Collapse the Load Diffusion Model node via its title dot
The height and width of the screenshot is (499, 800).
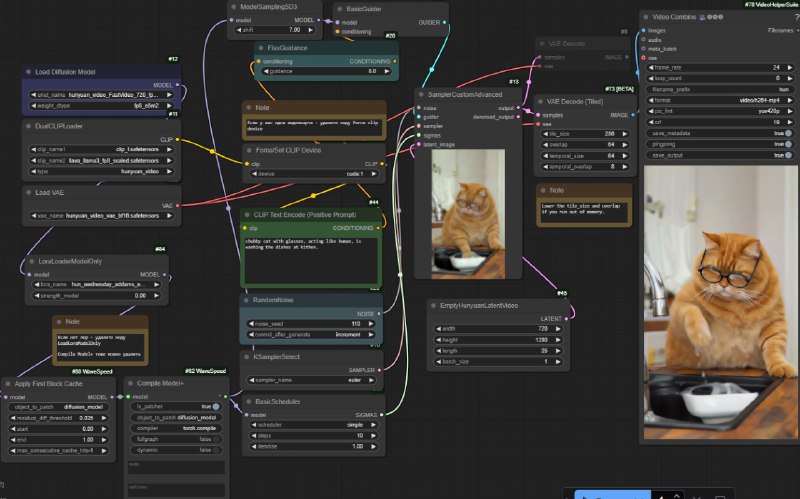tap(28, 72)
